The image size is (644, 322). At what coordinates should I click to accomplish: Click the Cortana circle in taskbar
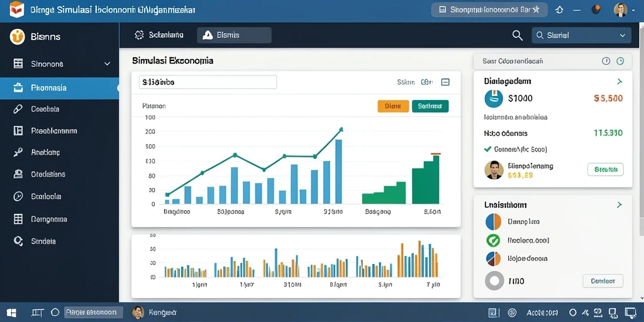click(x=55, y=313)
